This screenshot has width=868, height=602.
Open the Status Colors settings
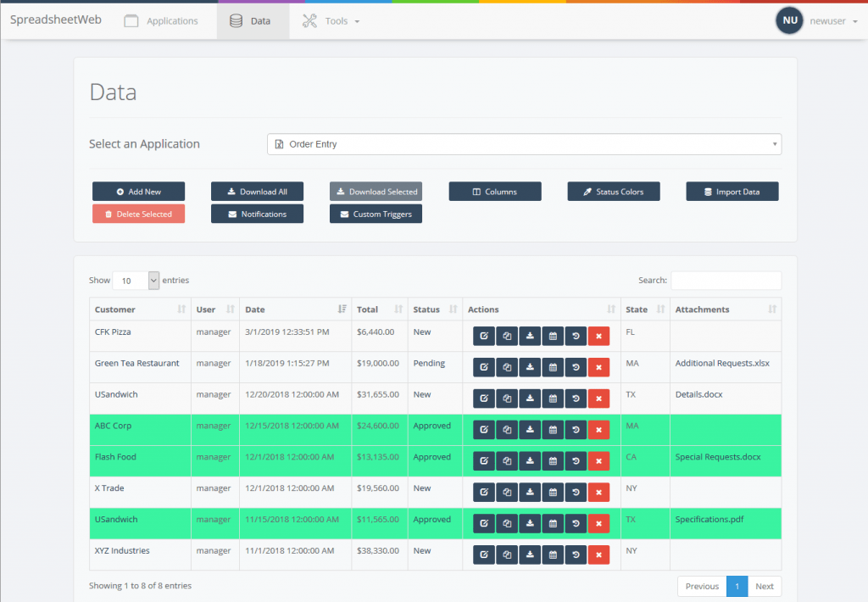coord(613,192)
